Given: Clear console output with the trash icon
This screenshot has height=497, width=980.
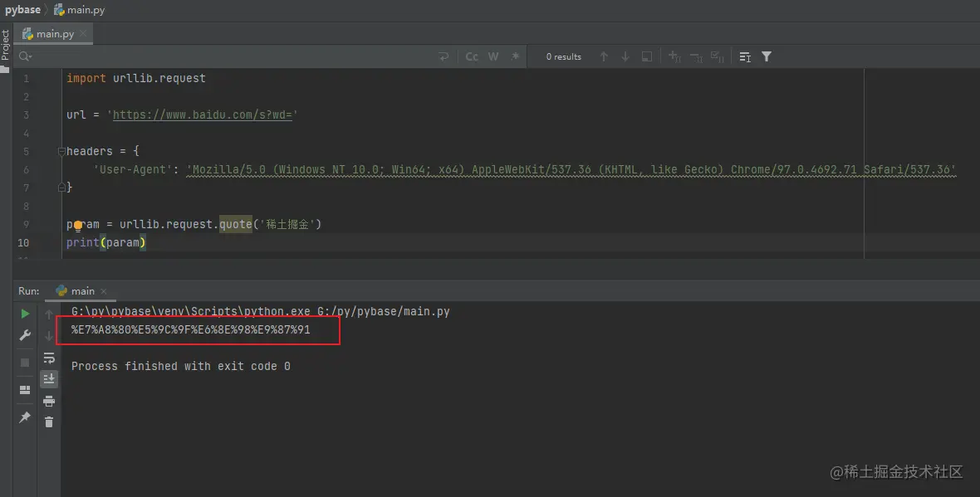Looking at the screenshot, I should pos(49,422).
